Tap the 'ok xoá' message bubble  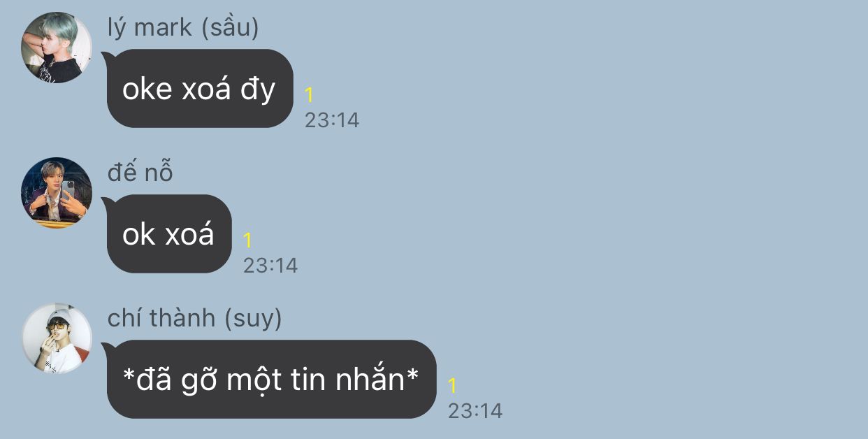click(x=169, y=234)
